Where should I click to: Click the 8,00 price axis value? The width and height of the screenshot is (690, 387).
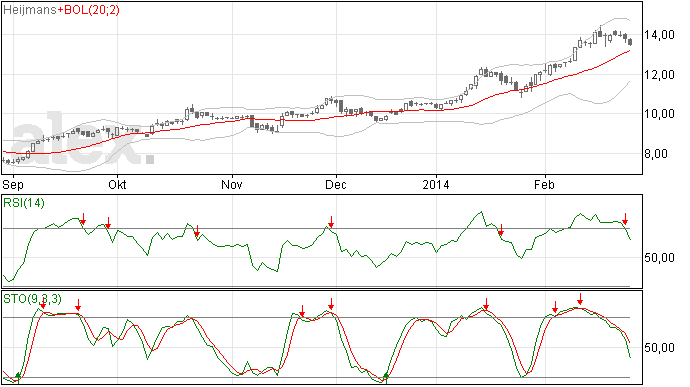tap(656, 154)
